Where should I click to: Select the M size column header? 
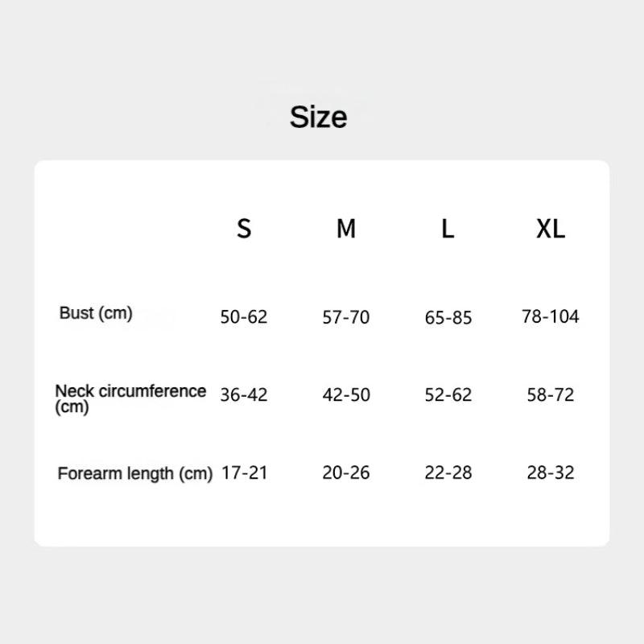(346, 229)
